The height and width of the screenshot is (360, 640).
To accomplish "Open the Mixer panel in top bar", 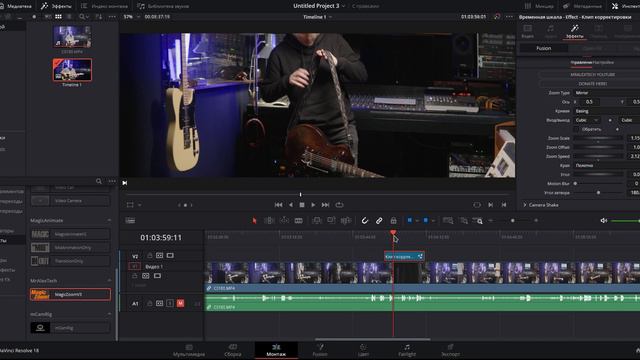I will 539,6.
